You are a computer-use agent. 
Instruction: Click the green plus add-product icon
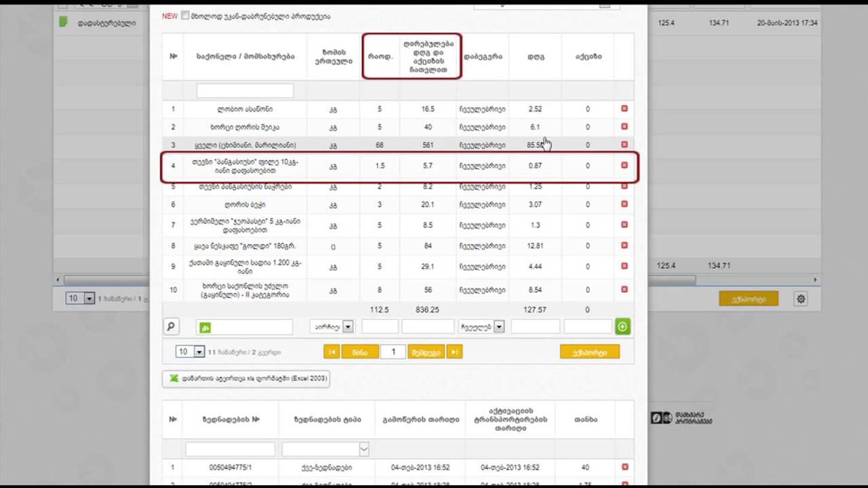[623, 327]
